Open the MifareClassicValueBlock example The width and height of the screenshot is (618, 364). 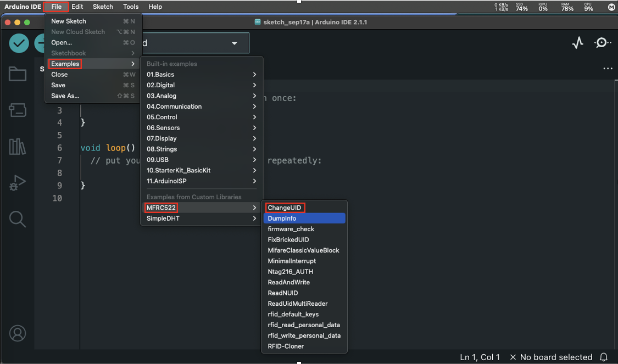click(x=304, y=250)
